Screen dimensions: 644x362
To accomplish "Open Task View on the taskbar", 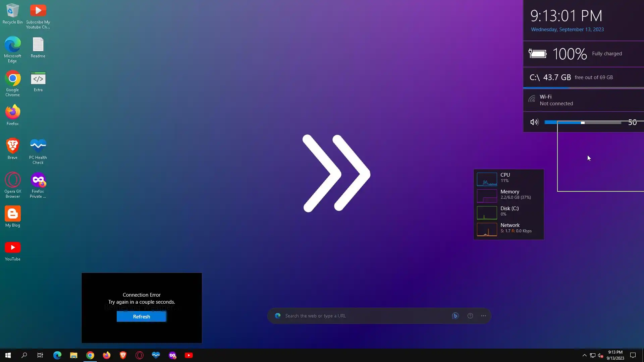I will click(x=40, y=355).
